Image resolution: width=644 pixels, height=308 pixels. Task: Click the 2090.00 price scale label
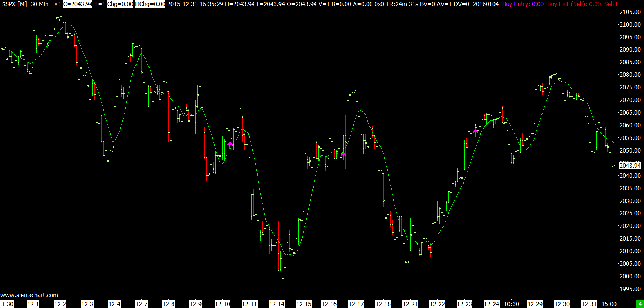click(630, 49)
